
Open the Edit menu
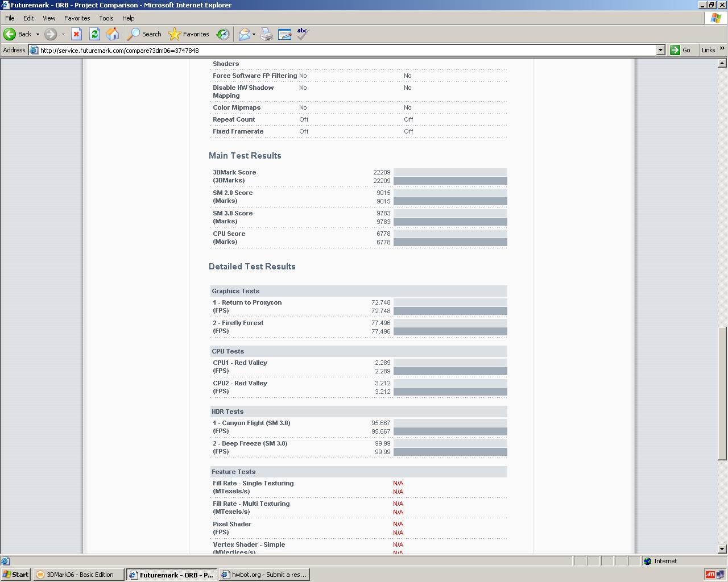pyautogui.click(x=28, y=18)
